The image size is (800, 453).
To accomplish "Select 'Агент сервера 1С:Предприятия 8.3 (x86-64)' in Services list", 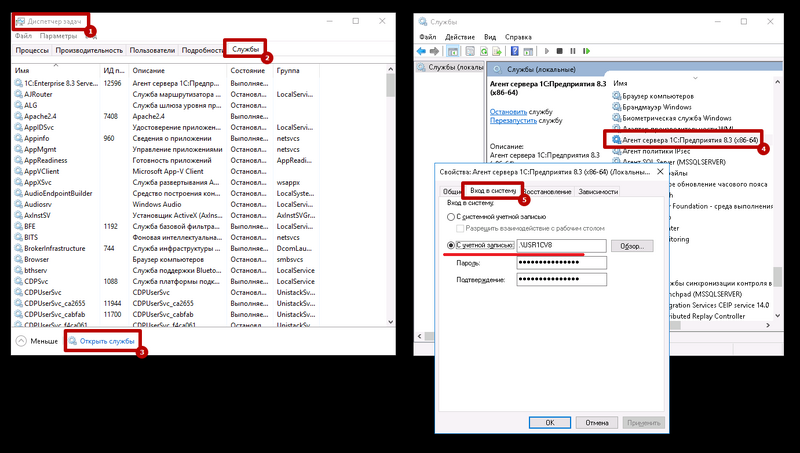I will 685,140.
